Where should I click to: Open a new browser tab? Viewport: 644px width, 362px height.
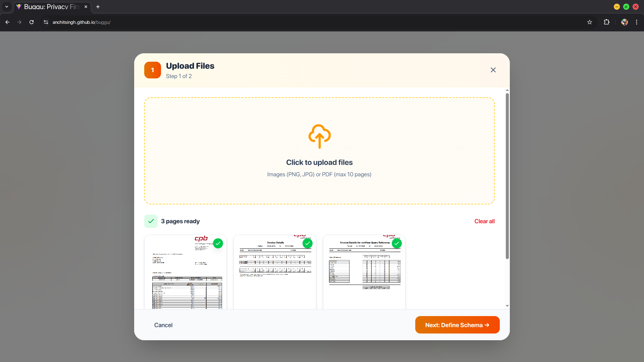pyautogui.click(x=98, y=7)
